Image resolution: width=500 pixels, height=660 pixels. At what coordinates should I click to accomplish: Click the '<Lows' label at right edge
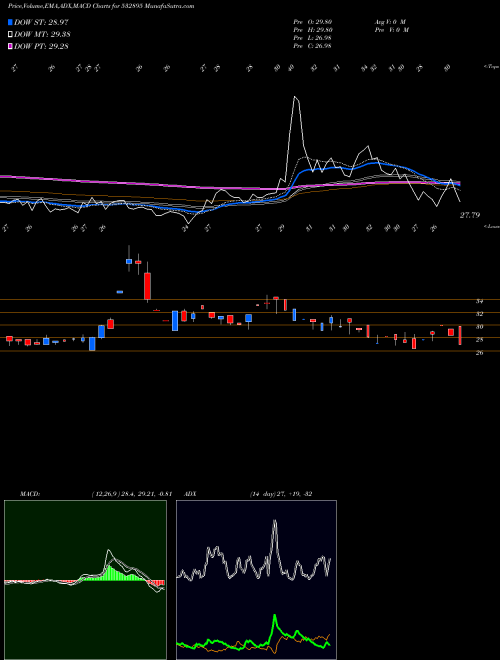point(491,226)
